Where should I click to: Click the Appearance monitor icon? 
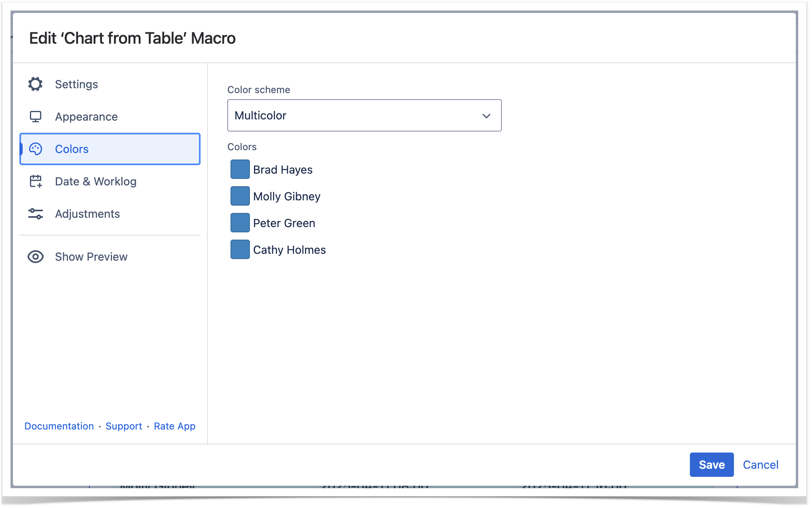(36, 117)
